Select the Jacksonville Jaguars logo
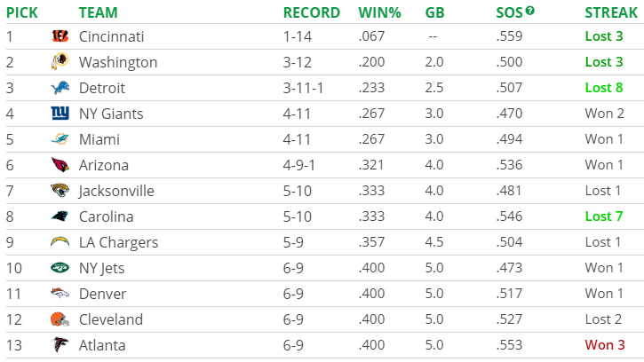 [x=60, y=191]
